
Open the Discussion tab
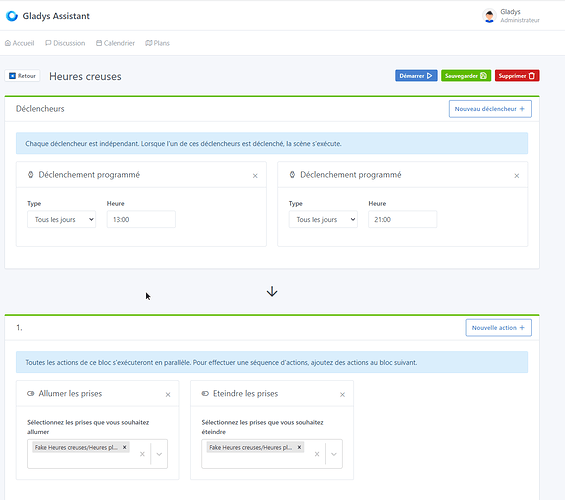click(65, 43)
